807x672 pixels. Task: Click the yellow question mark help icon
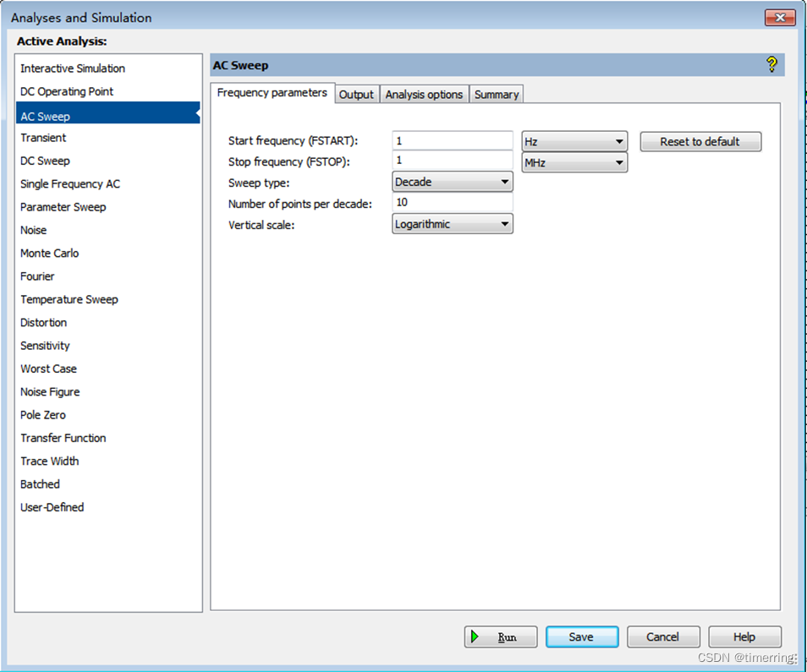pyautogui.click(x=771, y=65)
